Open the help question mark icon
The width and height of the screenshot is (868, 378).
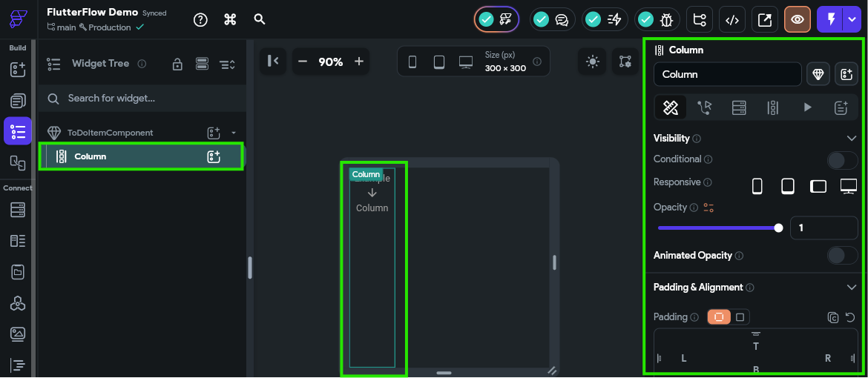(200, 19)
